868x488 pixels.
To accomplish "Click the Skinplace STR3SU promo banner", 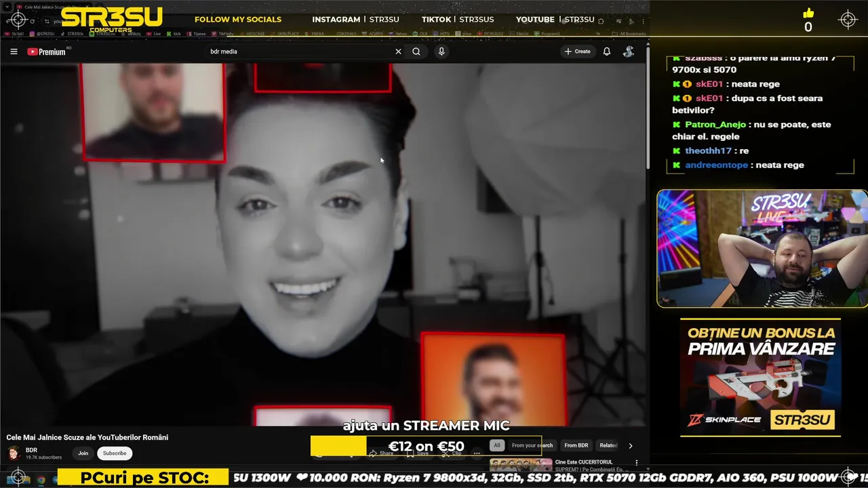I will pos(760,378).
